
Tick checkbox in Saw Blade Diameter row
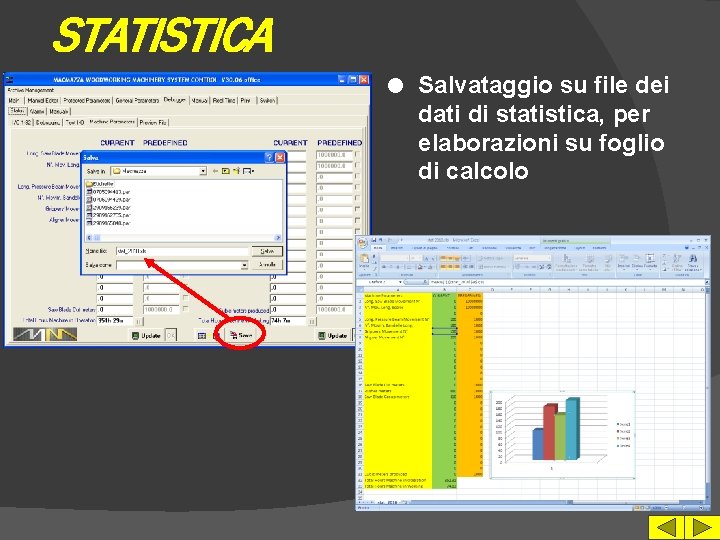(x=185, y=309)
